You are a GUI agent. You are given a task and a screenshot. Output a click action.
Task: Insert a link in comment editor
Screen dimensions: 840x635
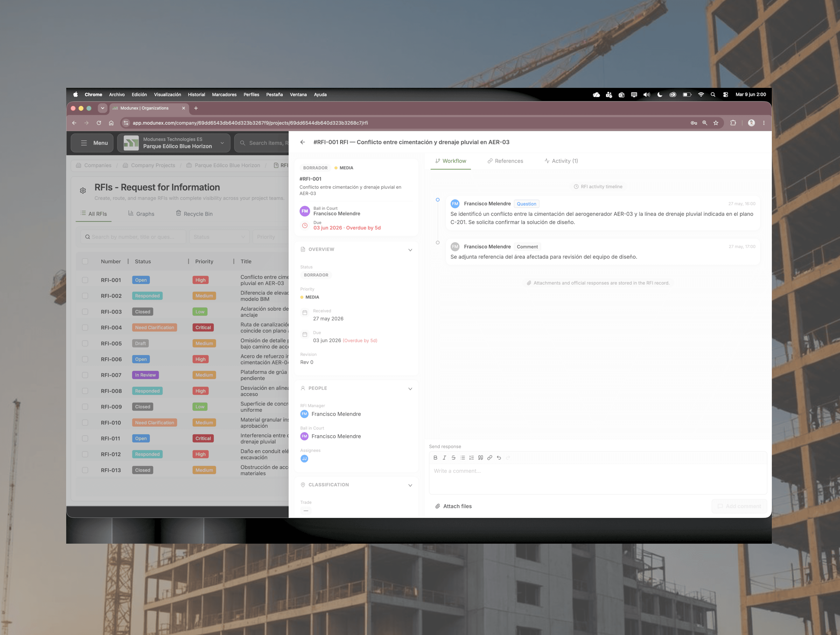point(490,458)
